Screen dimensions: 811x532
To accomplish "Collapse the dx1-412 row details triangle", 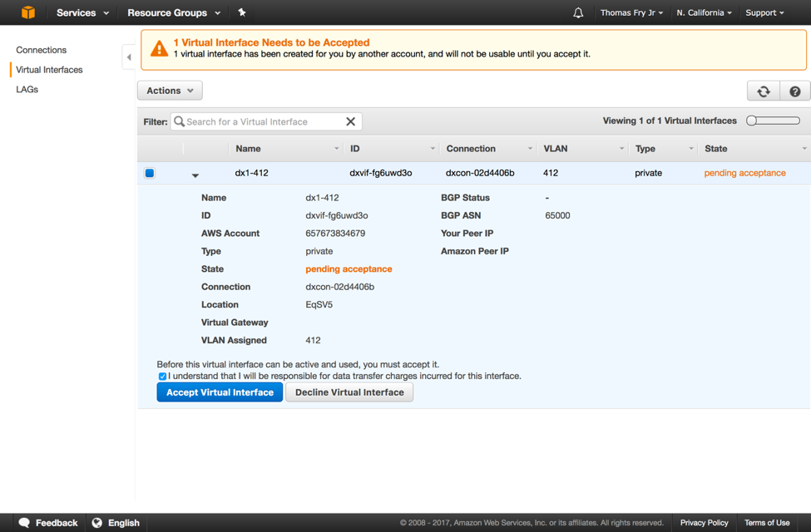I will pyautogui.click(x=195, y=175).
